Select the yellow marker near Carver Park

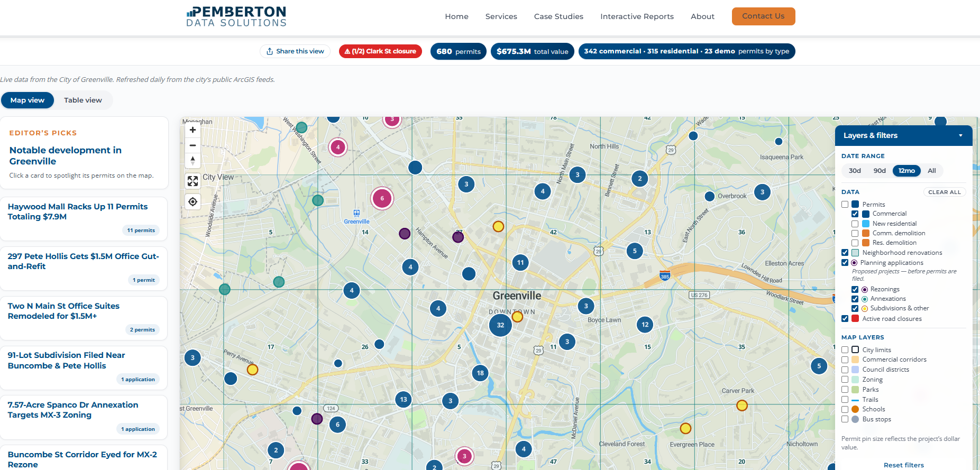[x=742, y=406]
